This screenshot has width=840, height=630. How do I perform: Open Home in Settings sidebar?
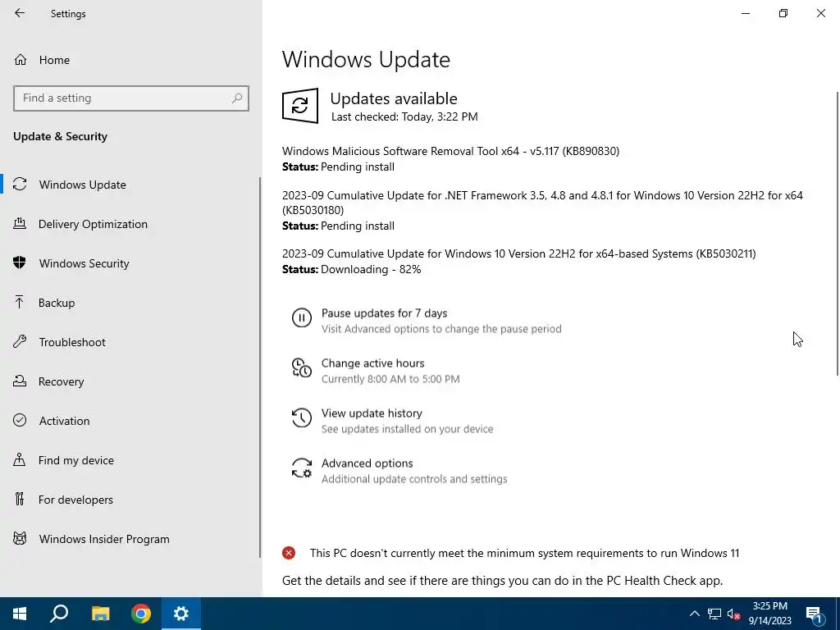point(54,60)
